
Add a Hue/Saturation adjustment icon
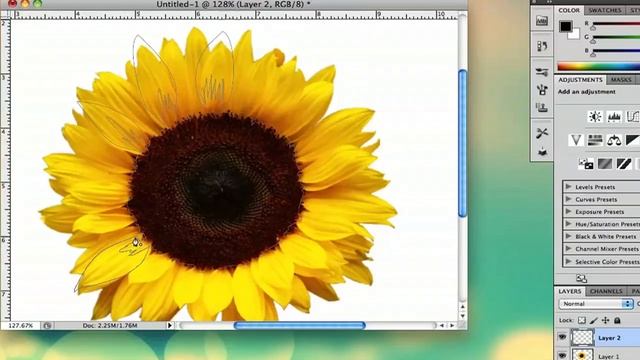[595, 140]
